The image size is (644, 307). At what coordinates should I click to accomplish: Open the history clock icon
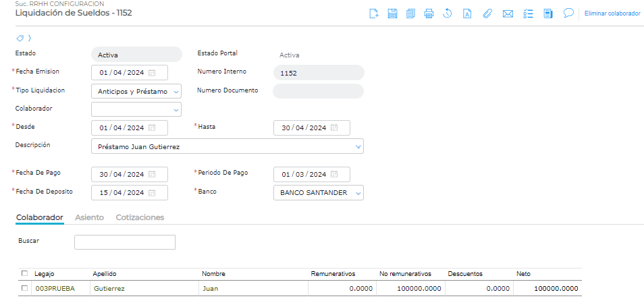[447, 13]
